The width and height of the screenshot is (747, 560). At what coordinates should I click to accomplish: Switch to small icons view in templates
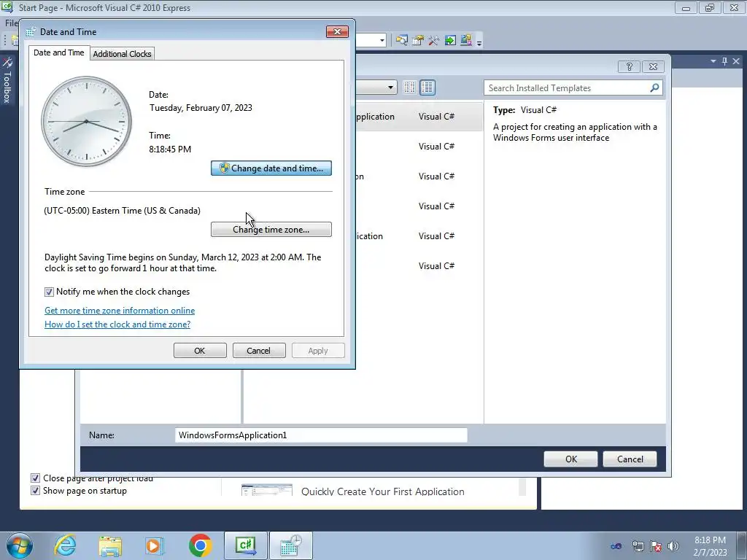click(409, 87)
